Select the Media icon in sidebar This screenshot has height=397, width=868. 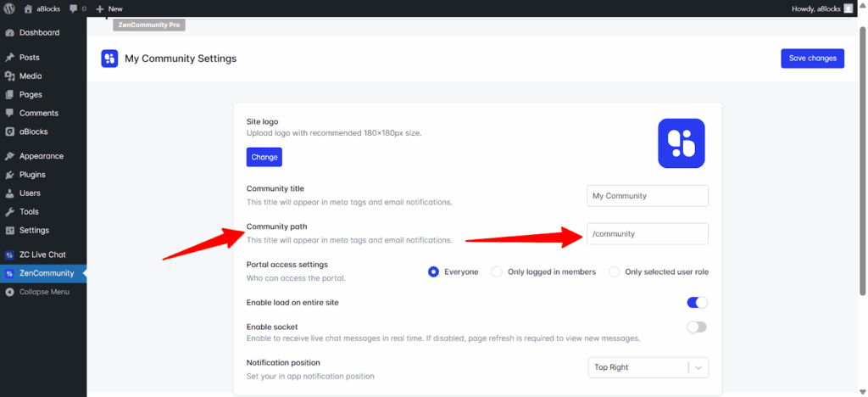tap(9, 75)
